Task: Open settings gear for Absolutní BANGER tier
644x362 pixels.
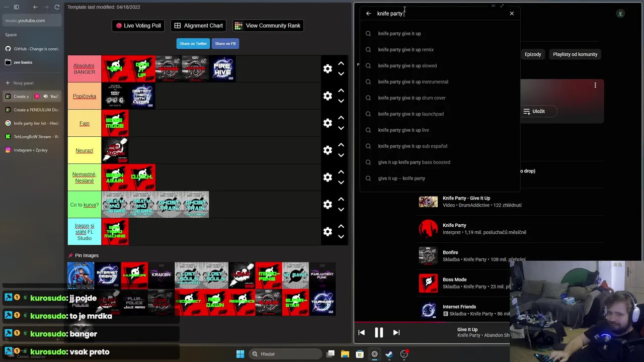Action: [328, 69]
